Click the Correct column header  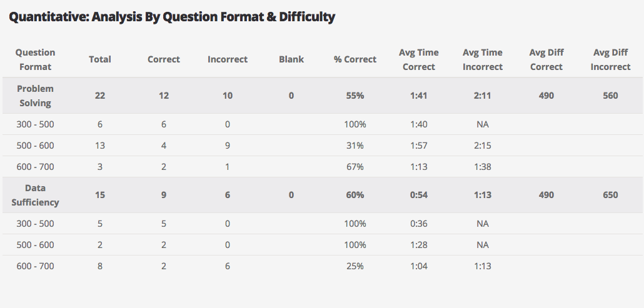point(164,59)
